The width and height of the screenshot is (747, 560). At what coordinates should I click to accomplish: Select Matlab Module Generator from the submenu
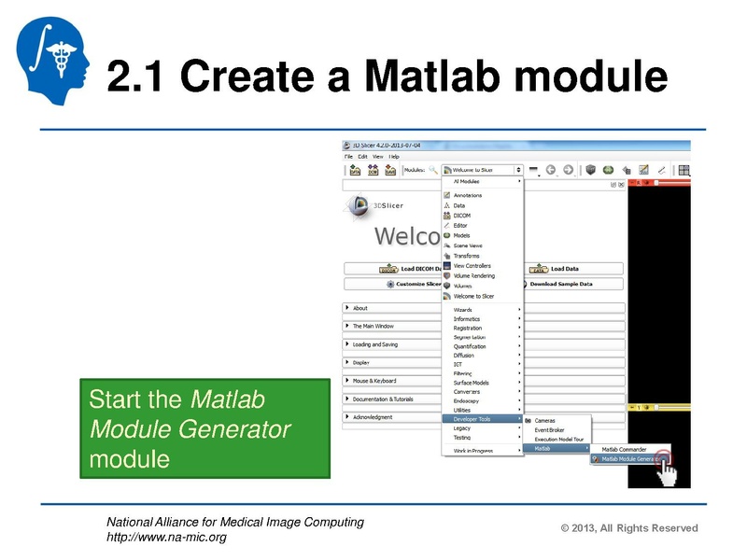[628, 457]
